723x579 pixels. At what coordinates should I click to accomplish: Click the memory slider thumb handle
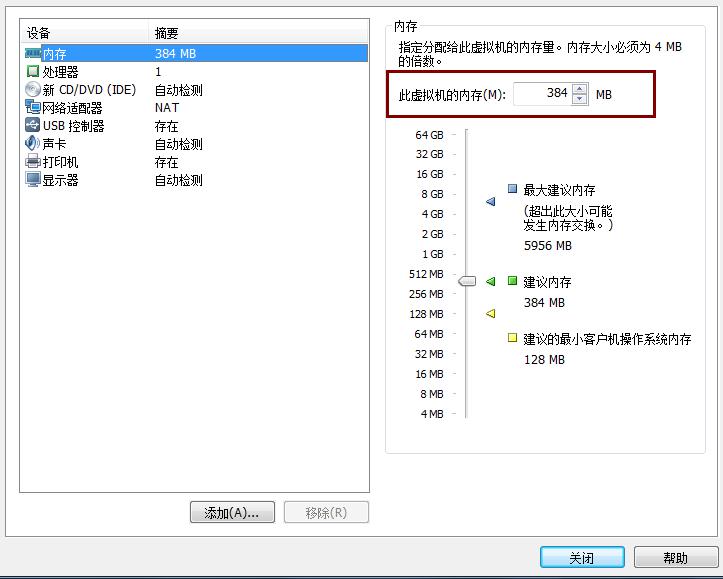[467, 281]
